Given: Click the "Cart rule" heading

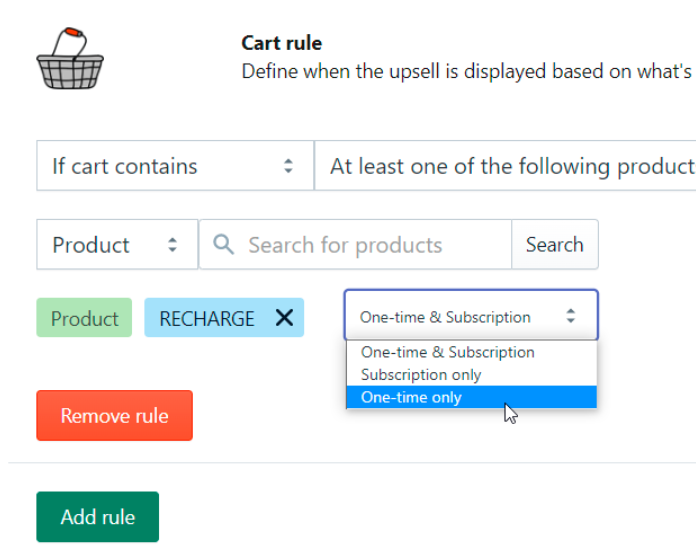Looking at the screenshot, I should tap(281, 43).
